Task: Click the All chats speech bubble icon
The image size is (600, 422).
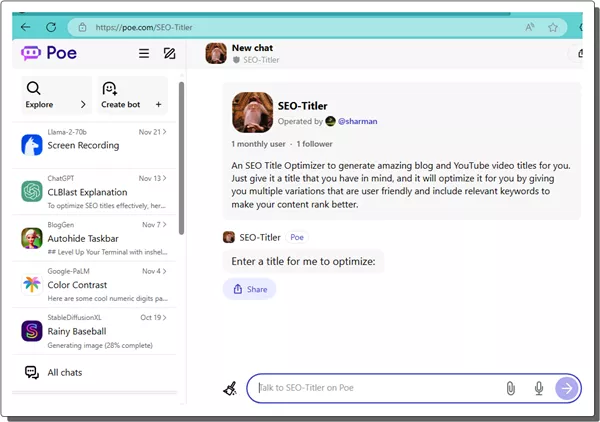Action: (32, 372)
